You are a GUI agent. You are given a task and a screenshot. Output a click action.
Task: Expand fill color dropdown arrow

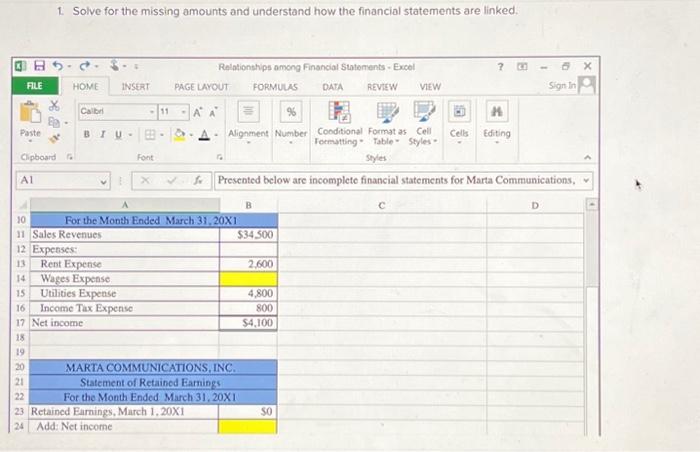click(191, 135)
